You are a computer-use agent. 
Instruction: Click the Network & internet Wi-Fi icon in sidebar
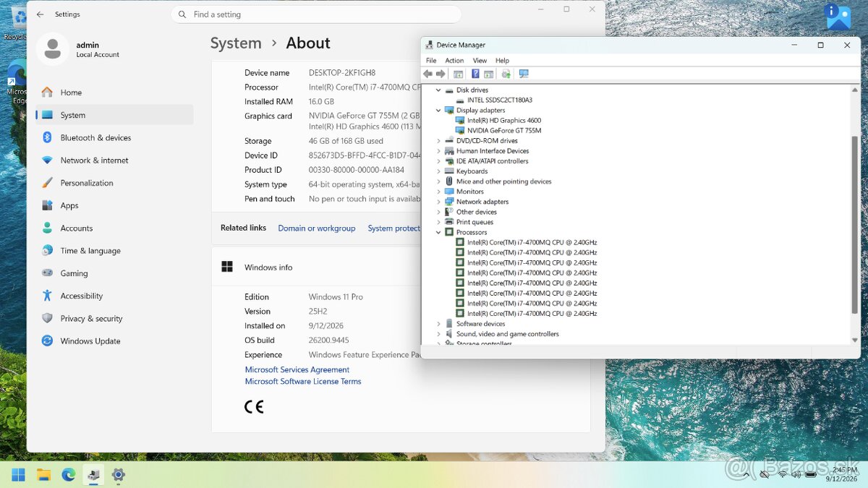pyautogui.click(x=47, y=160)
